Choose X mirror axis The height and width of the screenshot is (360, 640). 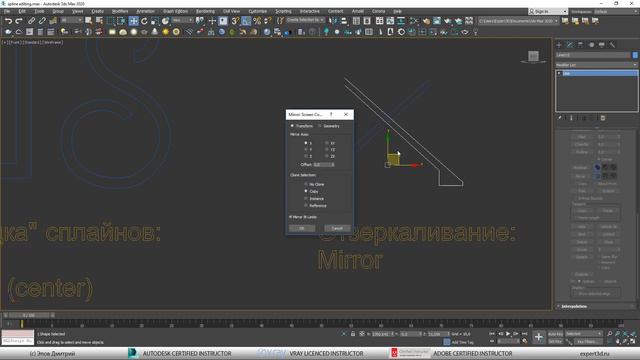[x=308, y=143]
